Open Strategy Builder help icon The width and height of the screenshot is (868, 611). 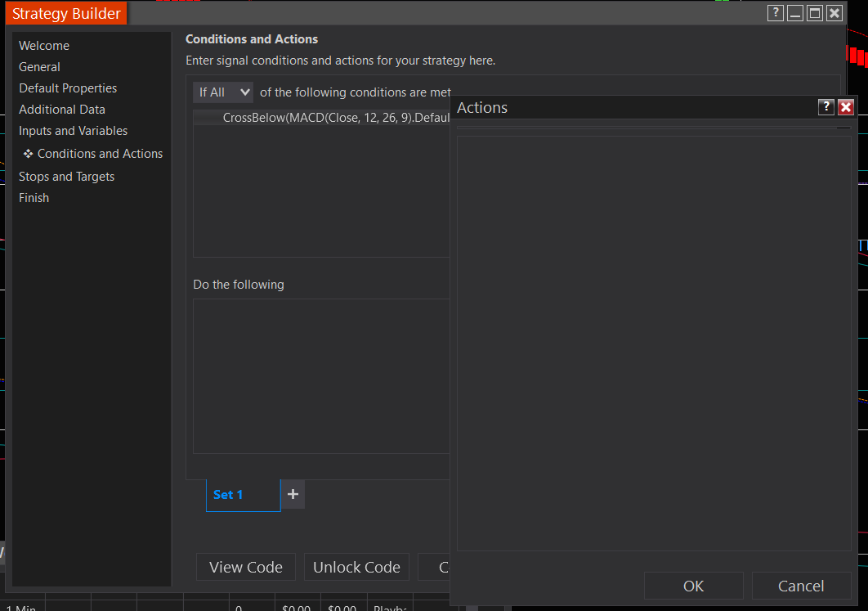click(776, 13)
